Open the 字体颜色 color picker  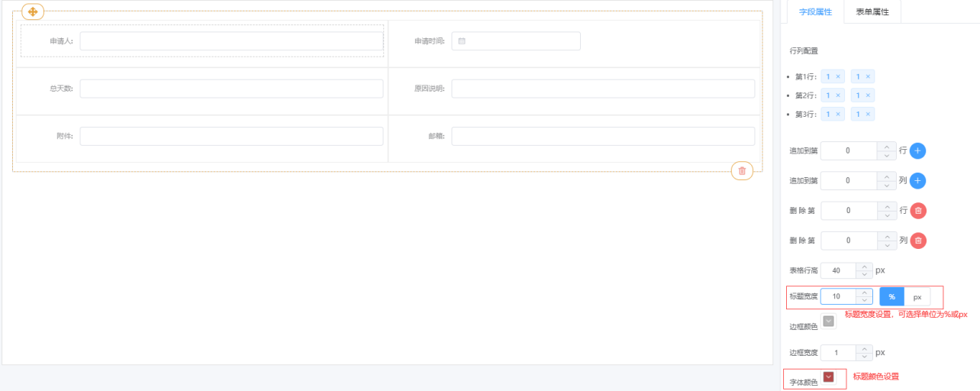pyautogui.click(x=829, y=376)
